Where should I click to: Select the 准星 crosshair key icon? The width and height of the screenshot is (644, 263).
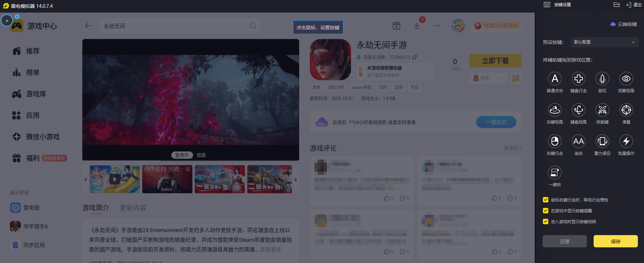tap(626, 110)
